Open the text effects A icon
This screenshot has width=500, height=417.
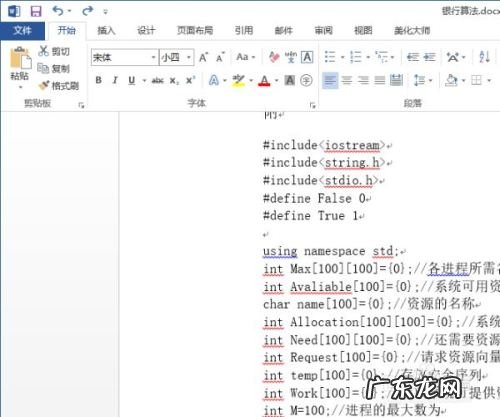pos(214,80)
